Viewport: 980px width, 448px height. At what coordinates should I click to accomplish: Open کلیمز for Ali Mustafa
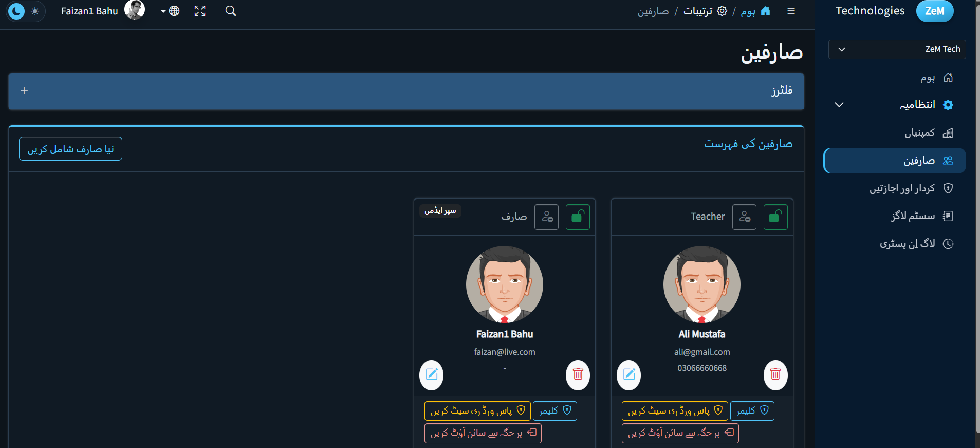(x=752, y=411)
